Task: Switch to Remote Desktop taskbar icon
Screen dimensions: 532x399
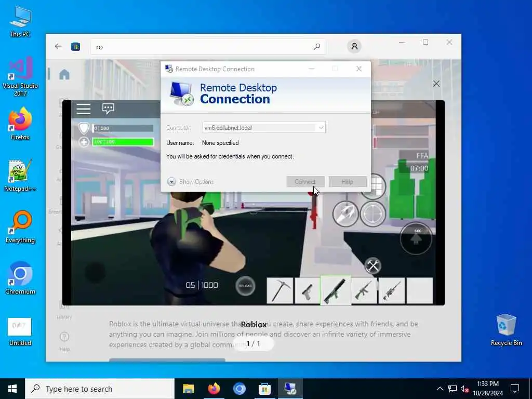Action: 290,389
